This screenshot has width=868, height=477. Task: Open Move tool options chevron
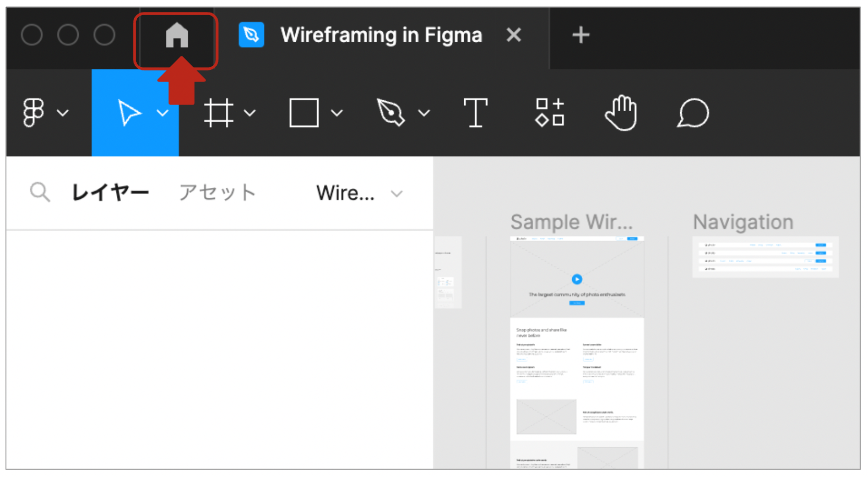pos(163,113)
